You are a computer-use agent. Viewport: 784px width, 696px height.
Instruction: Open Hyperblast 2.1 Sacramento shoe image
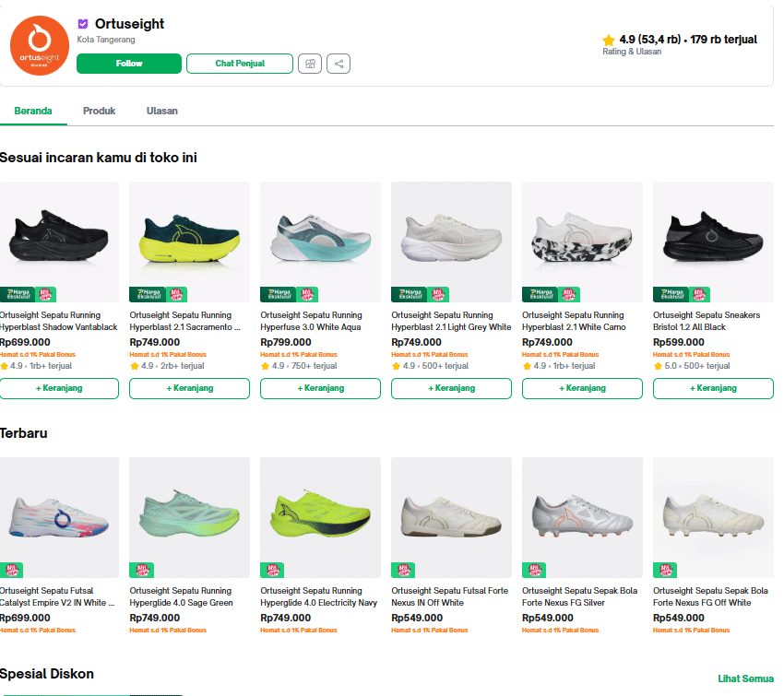[x=189, y=242]
